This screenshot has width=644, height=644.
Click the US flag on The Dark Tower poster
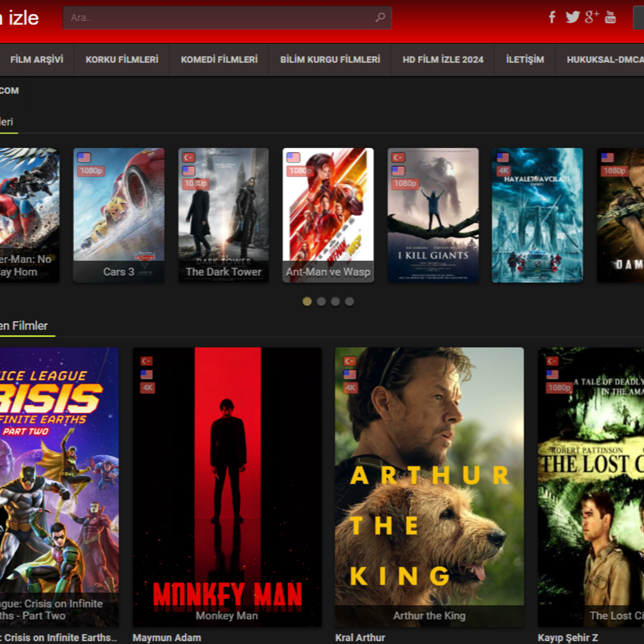pos(189,171)
